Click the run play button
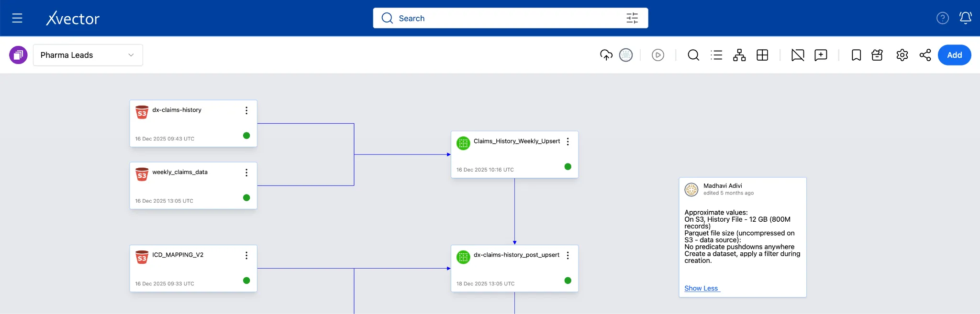Viewport: 980px width, 314px height. coord(658,55)
